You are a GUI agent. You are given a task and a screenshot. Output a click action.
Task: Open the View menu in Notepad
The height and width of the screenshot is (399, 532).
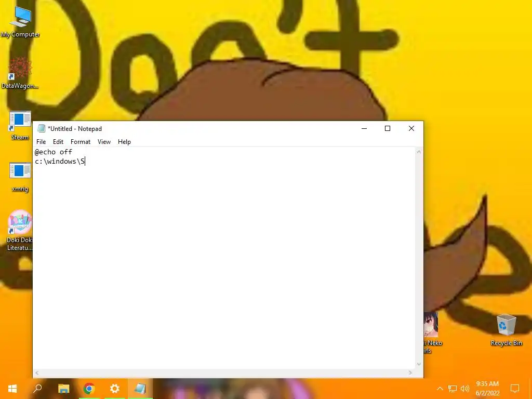[x=104, y=142]
